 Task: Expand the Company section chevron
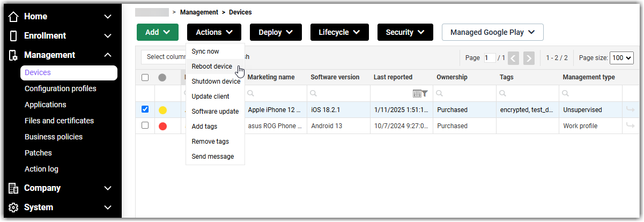click(108, 188)
